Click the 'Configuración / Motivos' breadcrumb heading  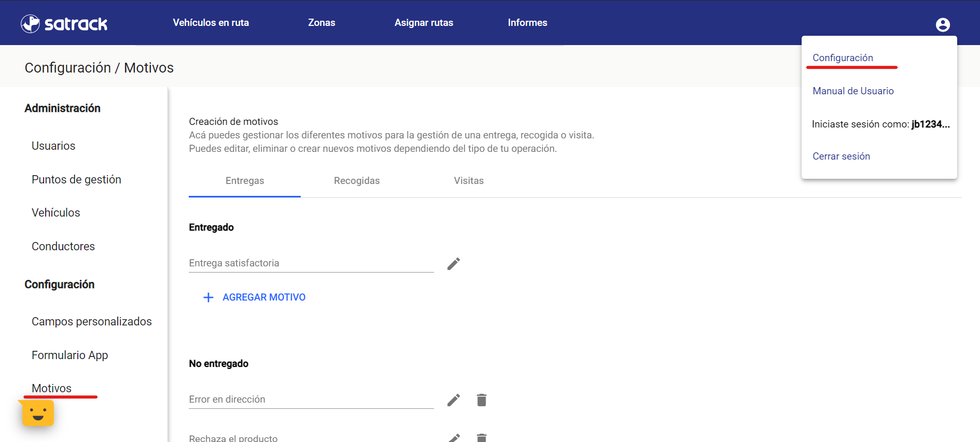coord(99,68)
